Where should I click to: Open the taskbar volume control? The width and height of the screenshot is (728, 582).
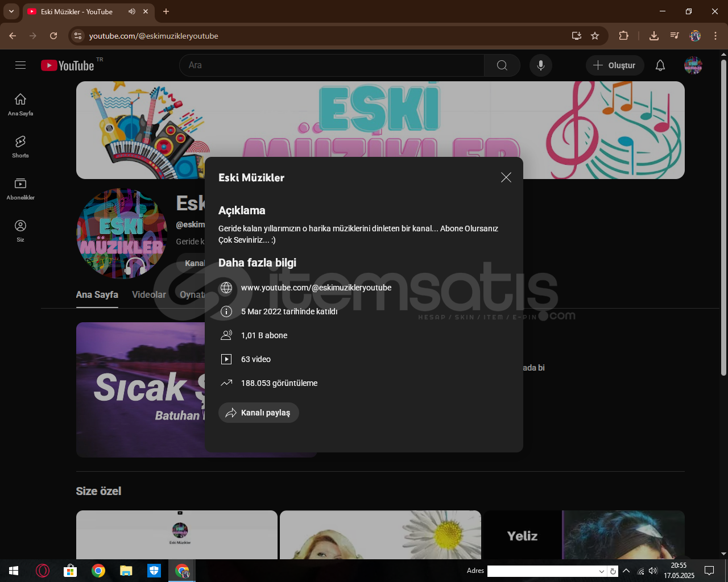click(653, 571)
